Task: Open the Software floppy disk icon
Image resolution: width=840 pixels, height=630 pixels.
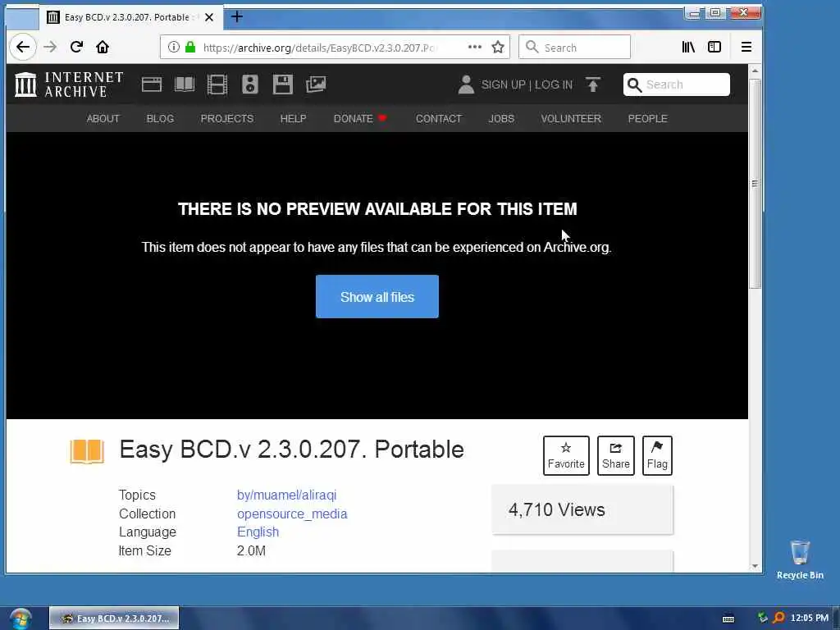Action: pyautogui.click(x=283, y=84)
